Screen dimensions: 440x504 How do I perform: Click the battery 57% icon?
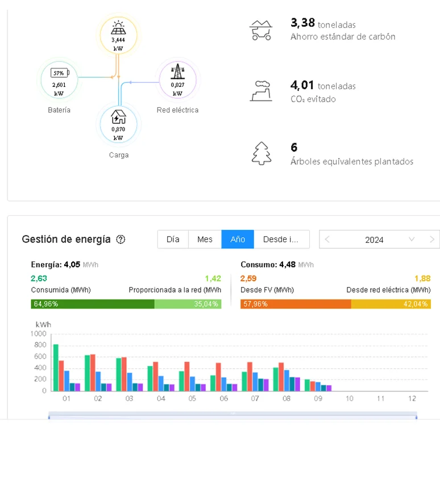[60, 73]
